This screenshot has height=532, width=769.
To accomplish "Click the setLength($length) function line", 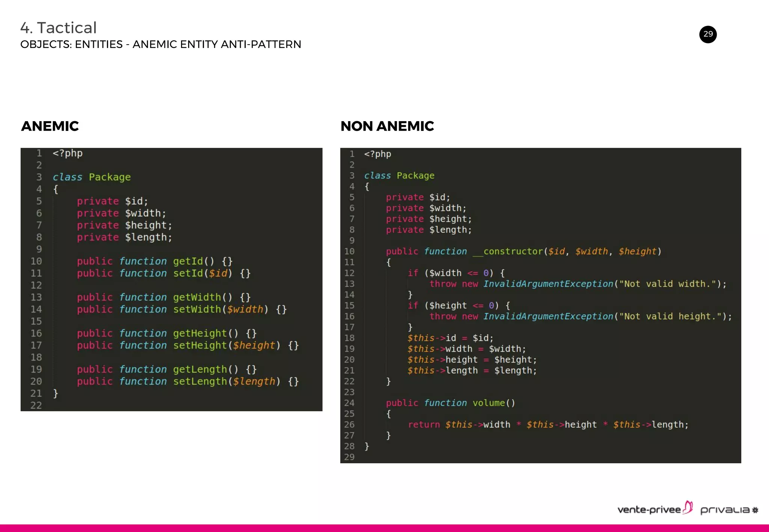I will coord(188,381).
